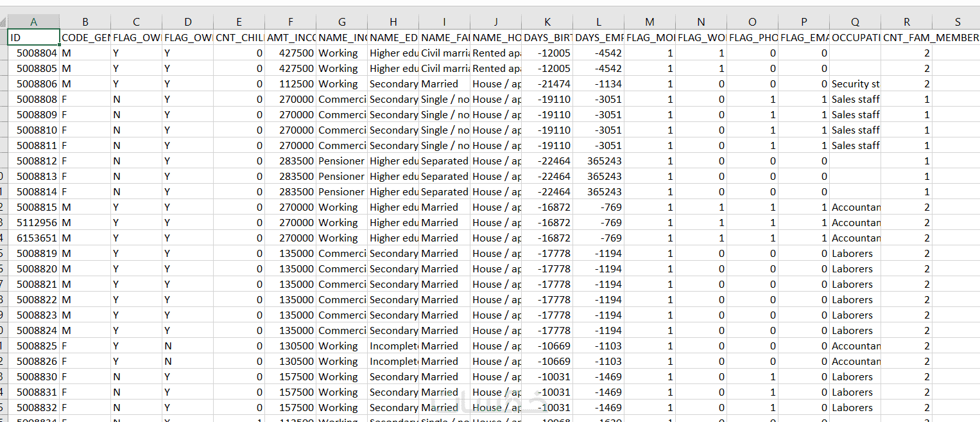The image size is (980, 422).
Task: Select the cell with ID 5008830
Action: pyautogui.click(x=34, y=376)
